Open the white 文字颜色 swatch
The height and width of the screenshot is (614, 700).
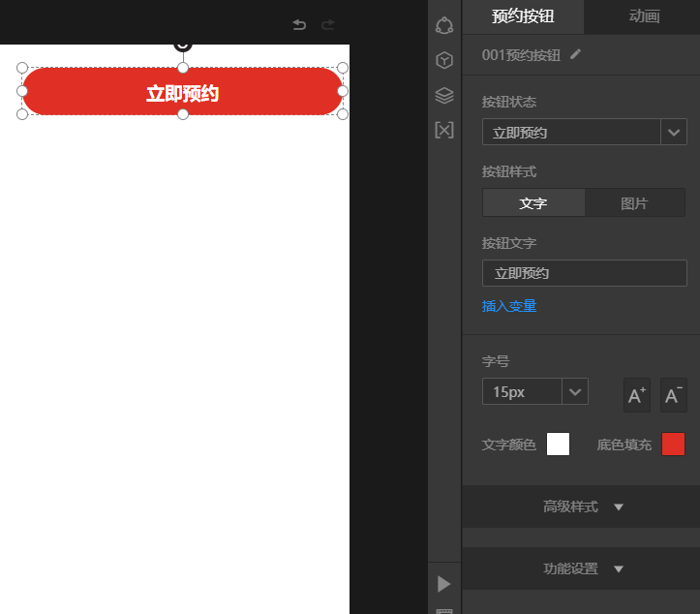tap(558, 444)
